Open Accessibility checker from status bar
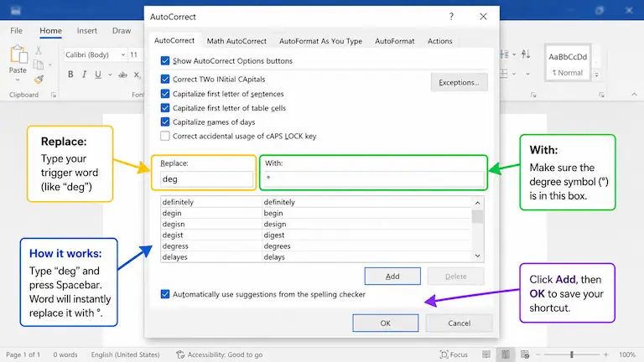The image size is (644, 362). [x=220, y=354]
